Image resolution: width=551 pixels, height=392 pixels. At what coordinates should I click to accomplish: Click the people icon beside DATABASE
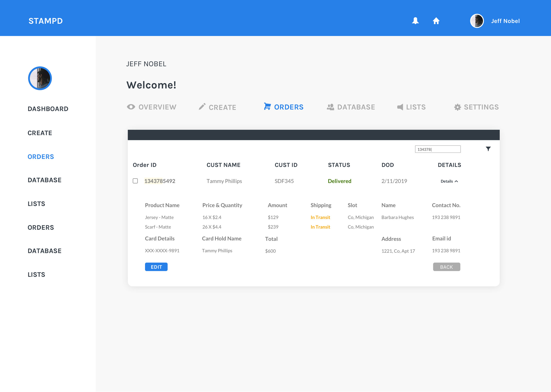[x=330, y=107]
